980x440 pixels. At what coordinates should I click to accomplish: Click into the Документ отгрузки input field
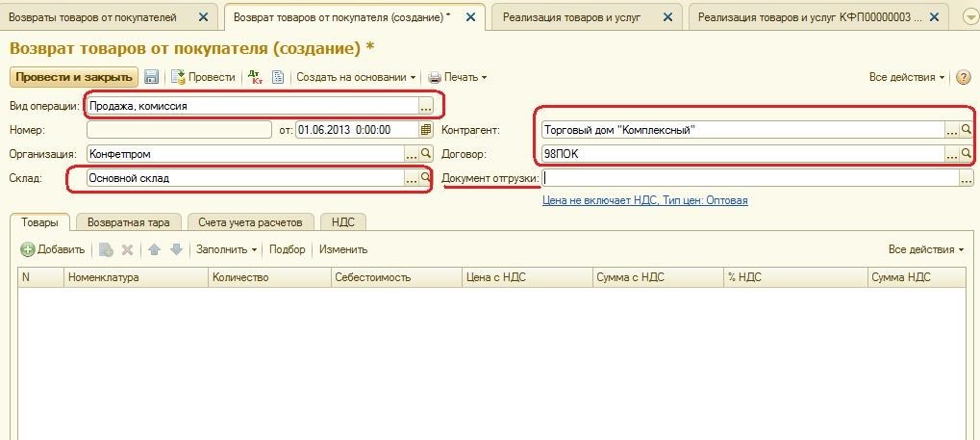pyautogui.click(x=750, y=178)
